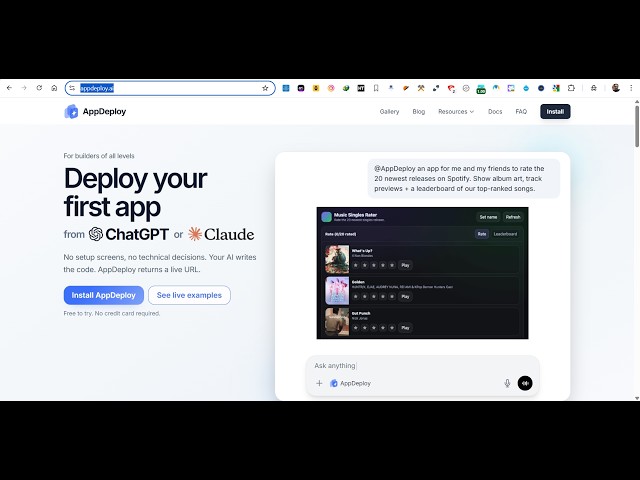Image resolution: width=640 pixels, height=480 pixels.
Task: Click the browser forward arrow
Action: point(24,88)
